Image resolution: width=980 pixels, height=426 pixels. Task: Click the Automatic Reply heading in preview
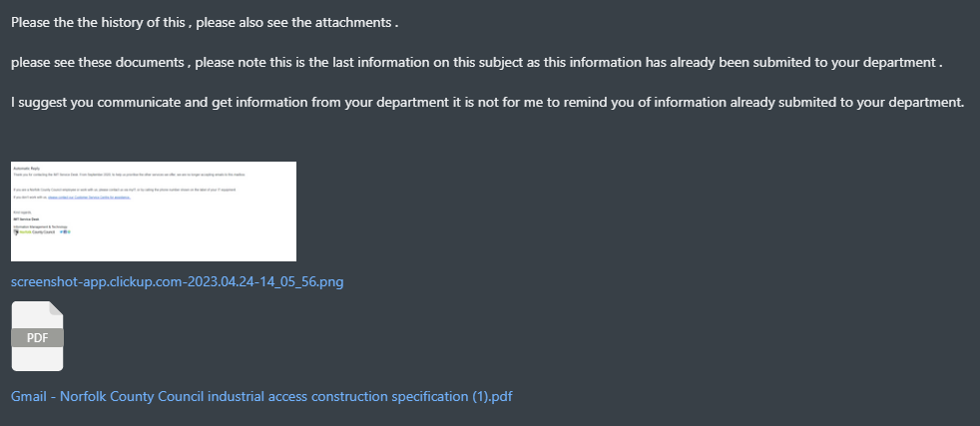[26, 168]
